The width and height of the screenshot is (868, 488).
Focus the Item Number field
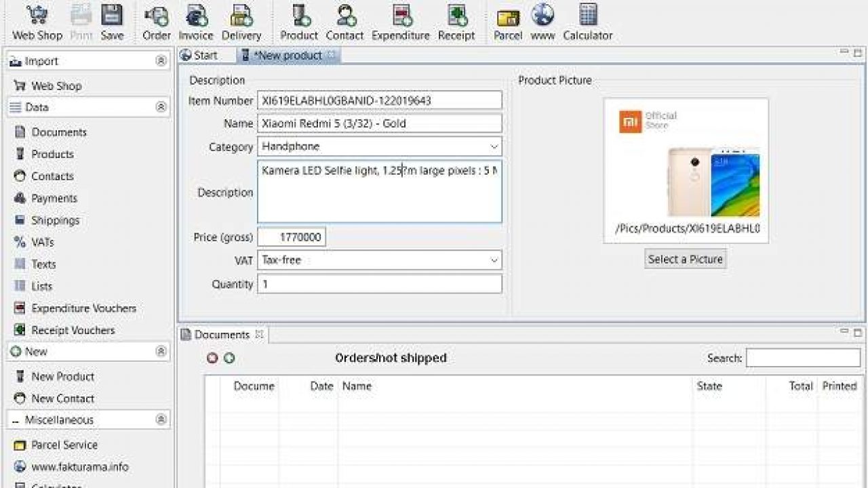[380, 100]
